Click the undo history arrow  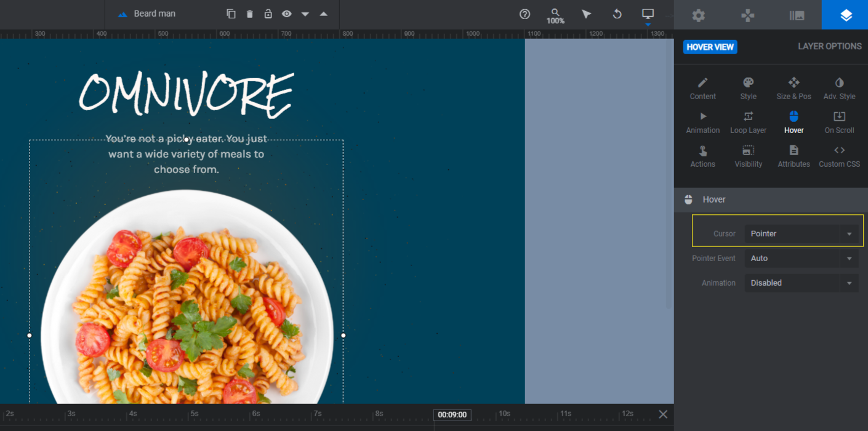(617, 14)
